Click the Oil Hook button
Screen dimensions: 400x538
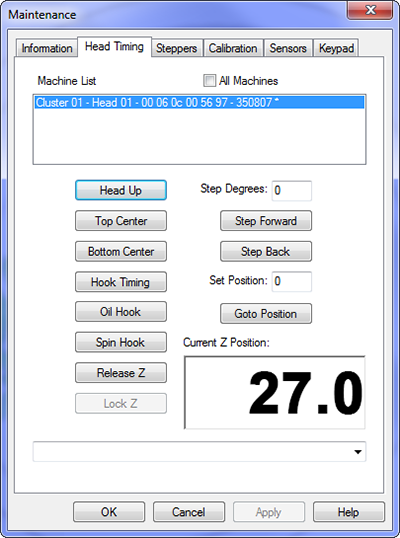121,312
